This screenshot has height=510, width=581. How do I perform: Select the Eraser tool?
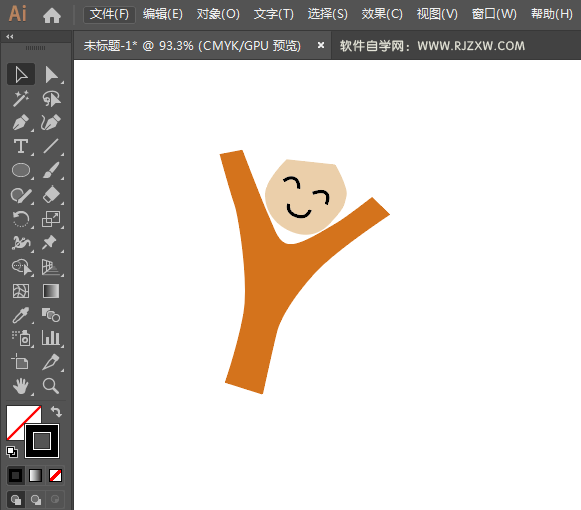(51, 195)
